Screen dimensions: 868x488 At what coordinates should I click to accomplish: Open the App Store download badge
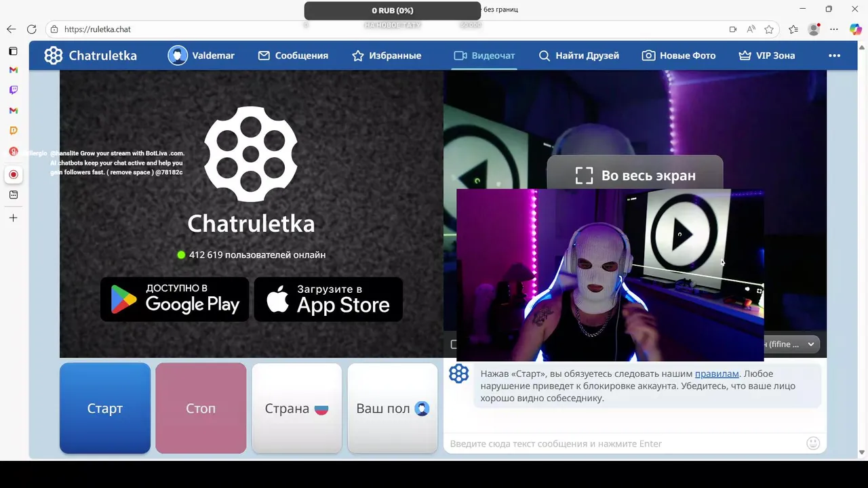coord(328,299)
